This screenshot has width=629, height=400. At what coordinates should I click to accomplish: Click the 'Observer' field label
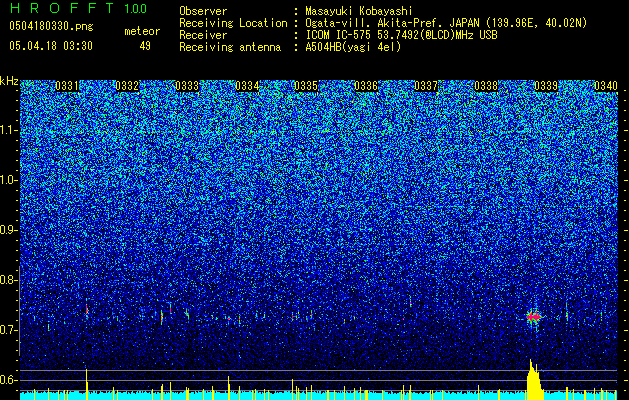click(203, 11)
